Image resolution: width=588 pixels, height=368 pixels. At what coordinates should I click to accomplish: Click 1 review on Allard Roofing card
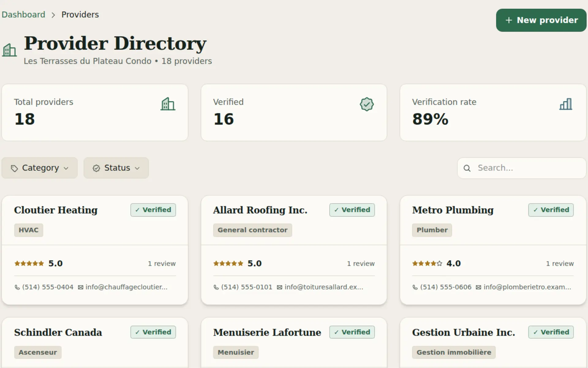click(x=361, y=264)
